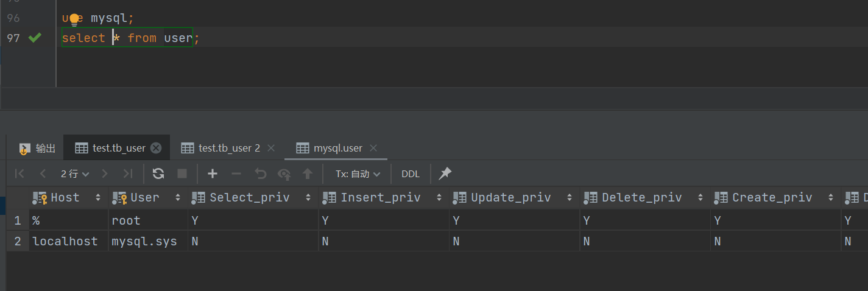Screen dimensions: 868x291
Task: Add a new row with plus icon
Action: (212, 174)
